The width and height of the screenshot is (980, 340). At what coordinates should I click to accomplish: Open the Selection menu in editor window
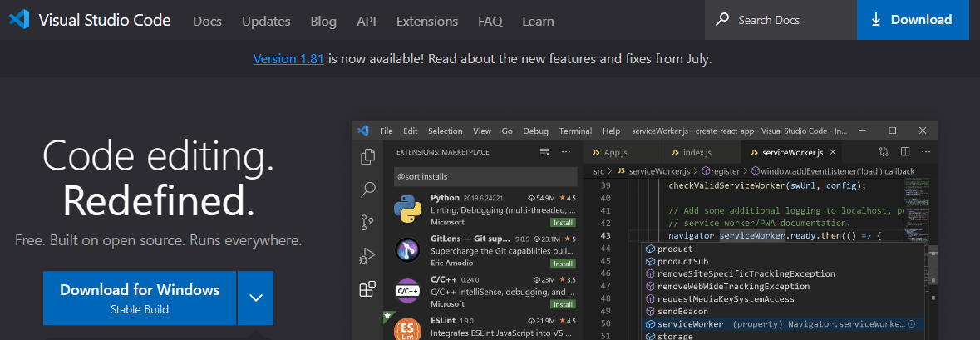click(x=445, y=131)
